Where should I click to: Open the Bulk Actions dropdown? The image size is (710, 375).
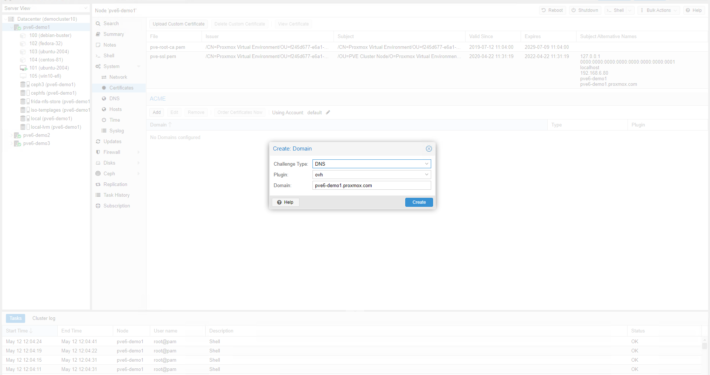(x=675, y=10)
